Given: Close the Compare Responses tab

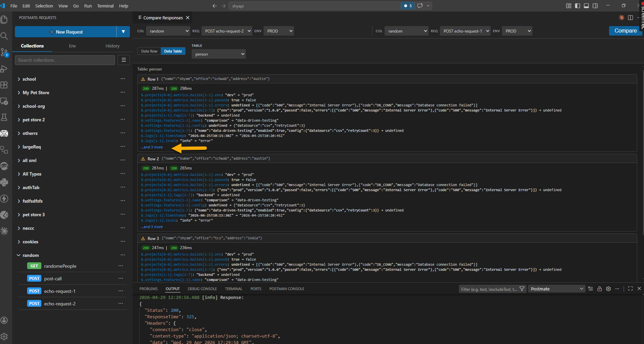Looking at the screenshot, I should [188, 18].
